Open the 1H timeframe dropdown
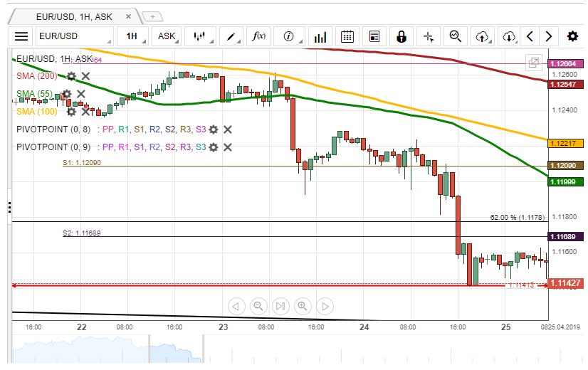The image size is (588, 370). click(134, 36)
